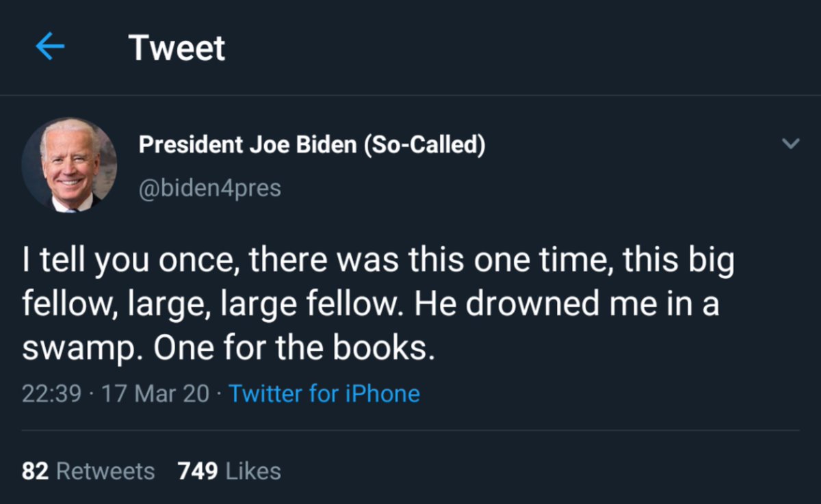Screen dimensions: 821x504
Task: View the 82 Retweets list
Action: [x=88, y=471]
